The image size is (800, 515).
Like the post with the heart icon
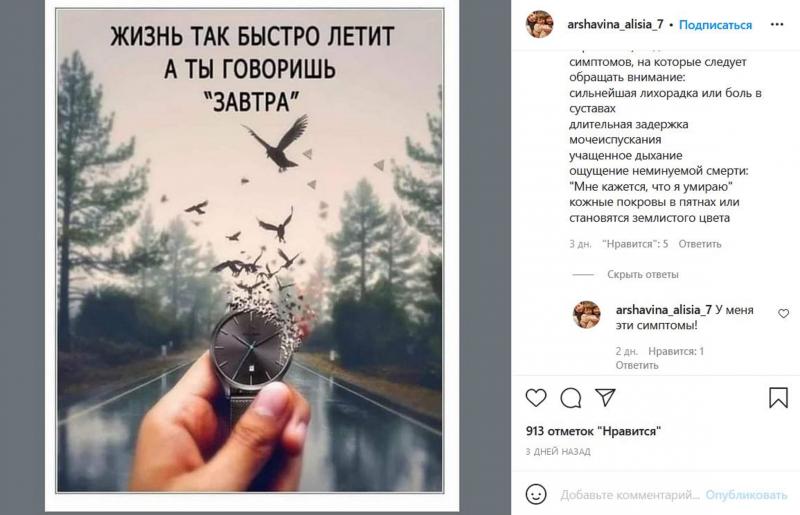click(x=536, y=398)
